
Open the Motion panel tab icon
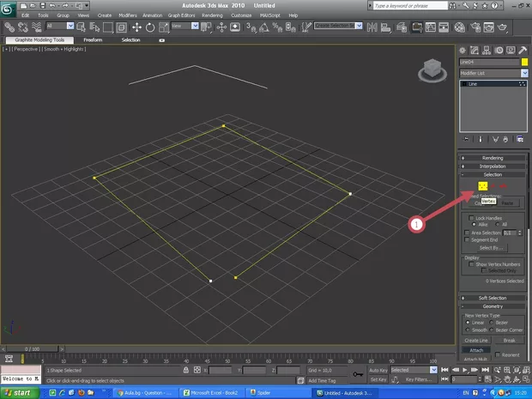pyautogui.click(x=498, y=50)
